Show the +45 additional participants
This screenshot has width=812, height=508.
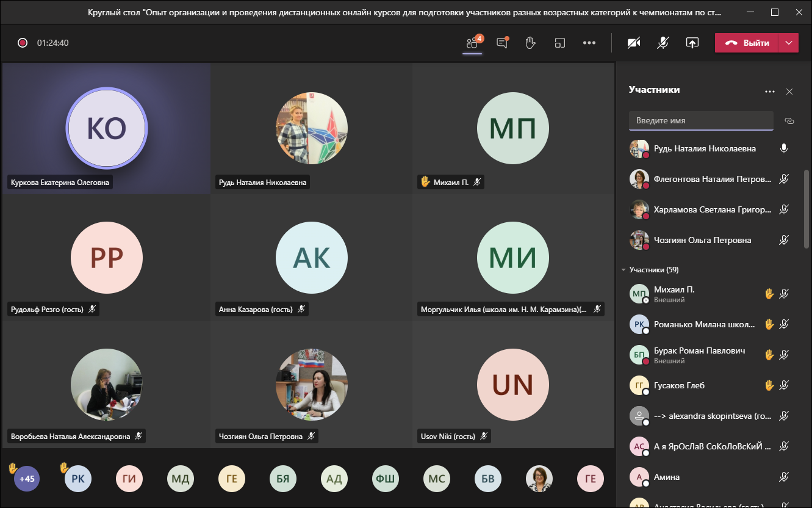click(x=27, y=479)
